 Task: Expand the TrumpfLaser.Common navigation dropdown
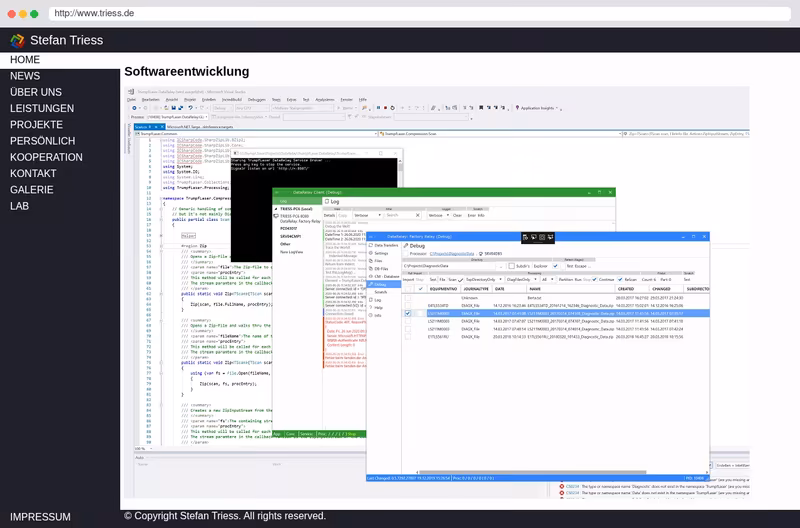click(x=376, y=134)
